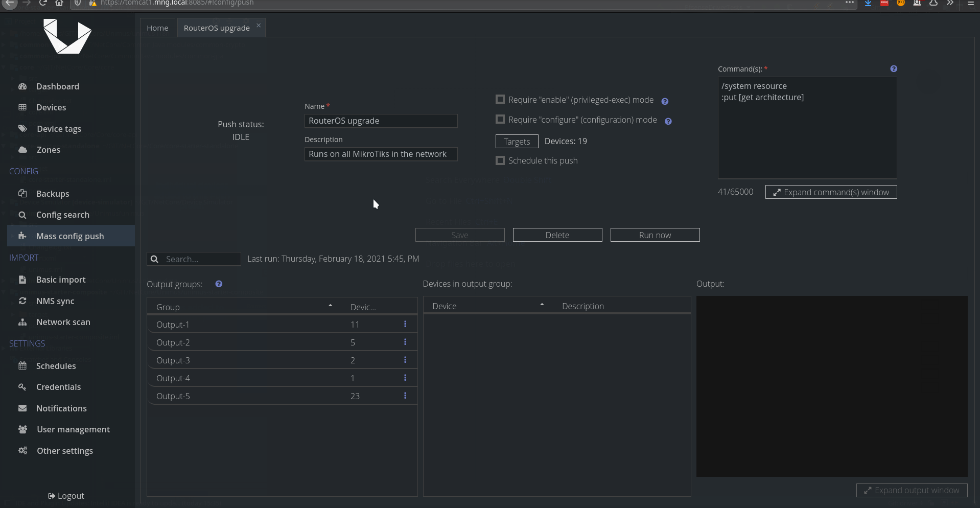
Task: Click the Description column header
Action: tap(622, 306)
